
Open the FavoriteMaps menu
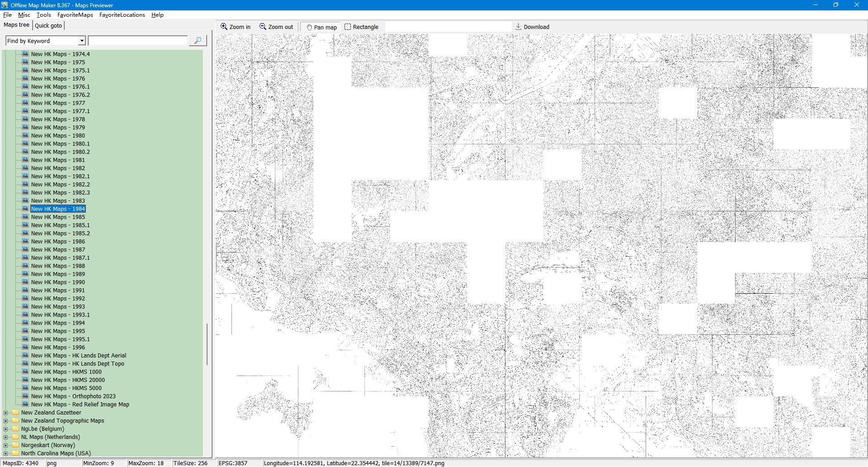click(75, 15)
